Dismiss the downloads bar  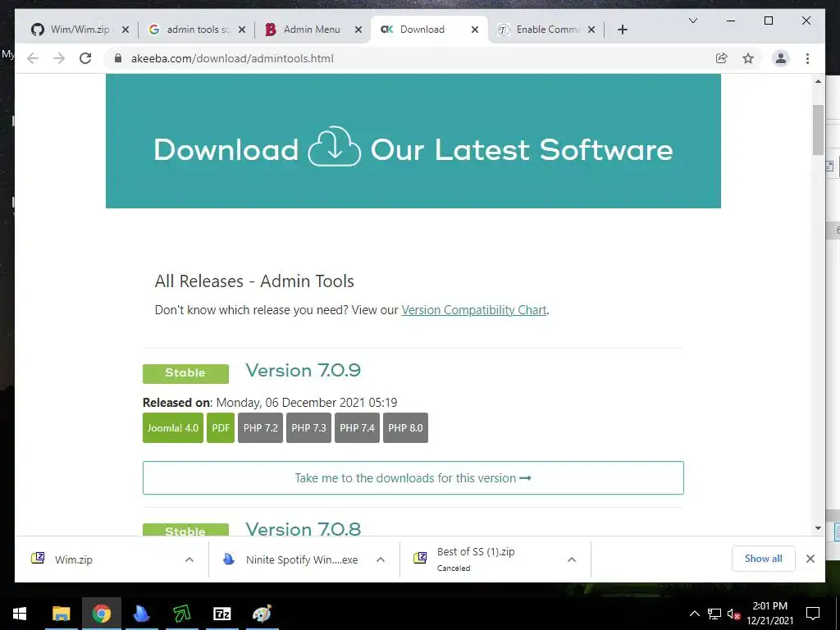coord(810,559)
